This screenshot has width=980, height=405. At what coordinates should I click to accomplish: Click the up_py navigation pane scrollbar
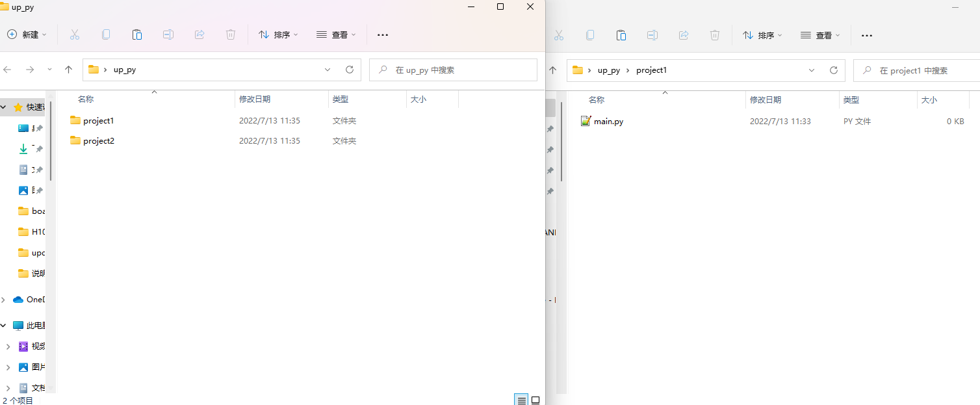[51, 141]
